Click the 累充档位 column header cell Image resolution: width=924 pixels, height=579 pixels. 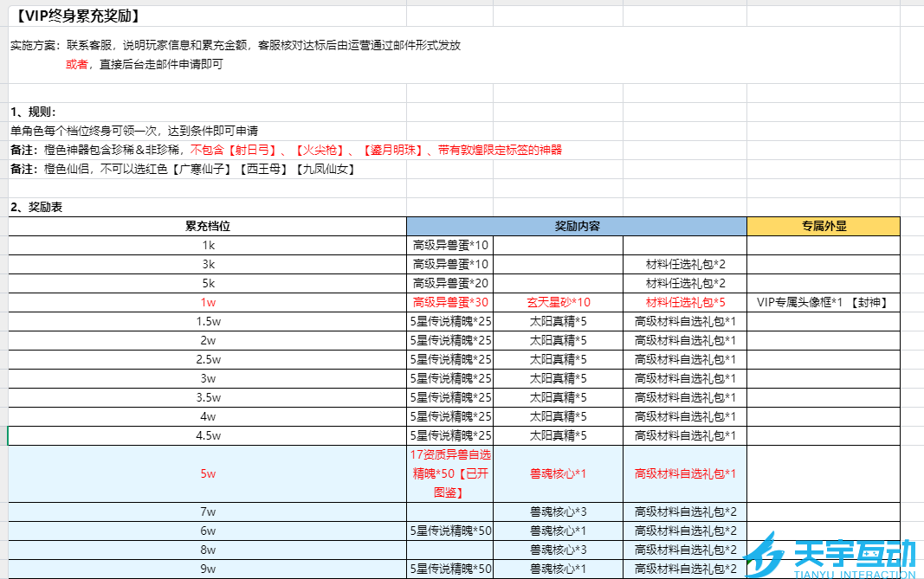(208, 226)
